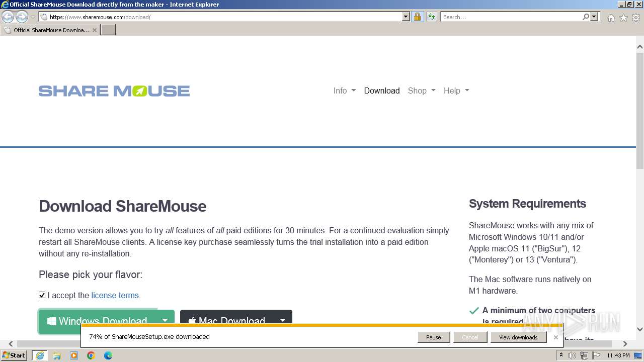644x362 pixels.
Task: Click the browser Back arrow button
Action: pos(8,17)
